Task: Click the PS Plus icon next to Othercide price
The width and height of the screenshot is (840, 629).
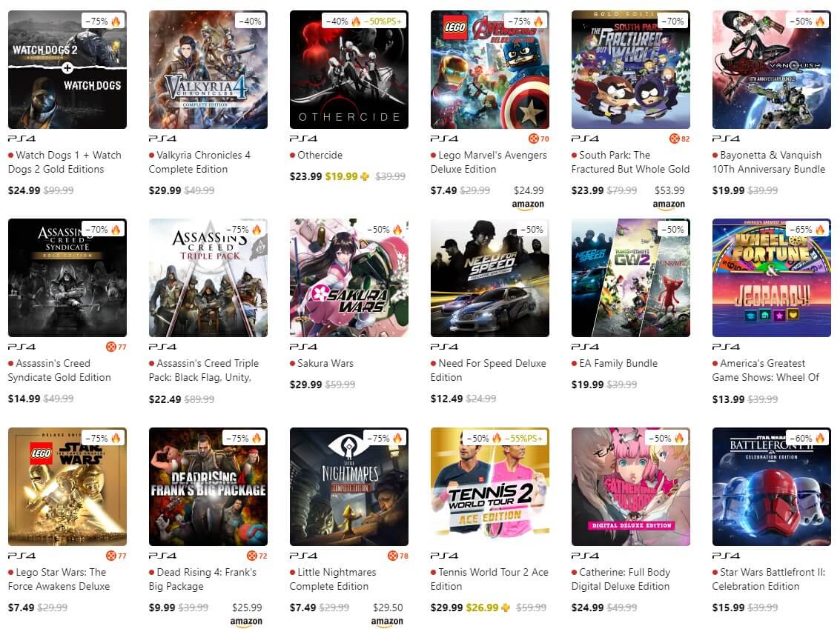Action: point(365,176)
